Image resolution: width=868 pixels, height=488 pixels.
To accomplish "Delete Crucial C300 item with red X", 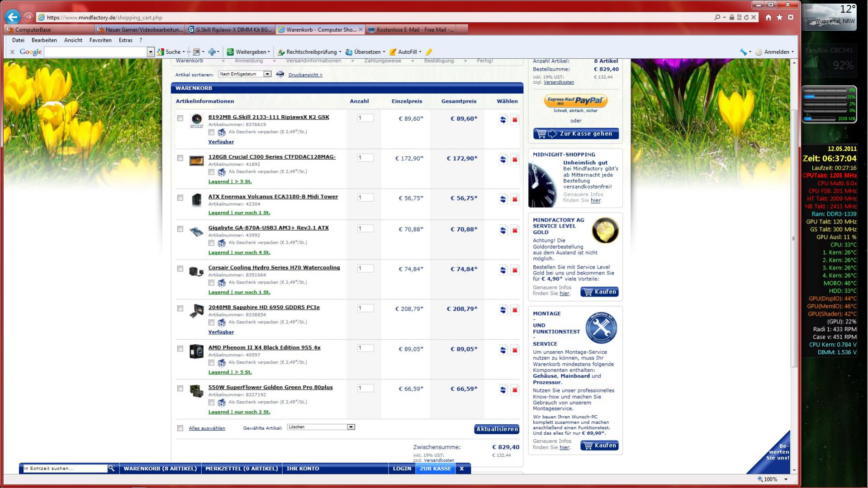I will [515, 159].
